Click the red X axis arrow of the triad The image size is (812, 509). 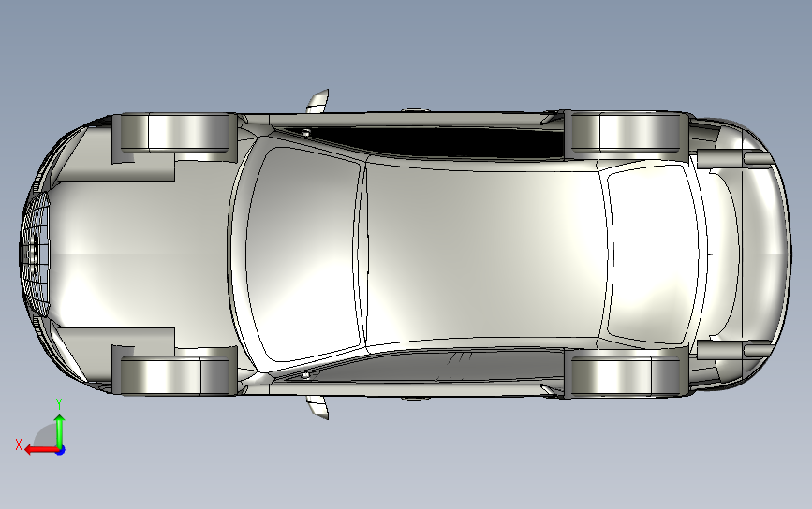point(40,450)
